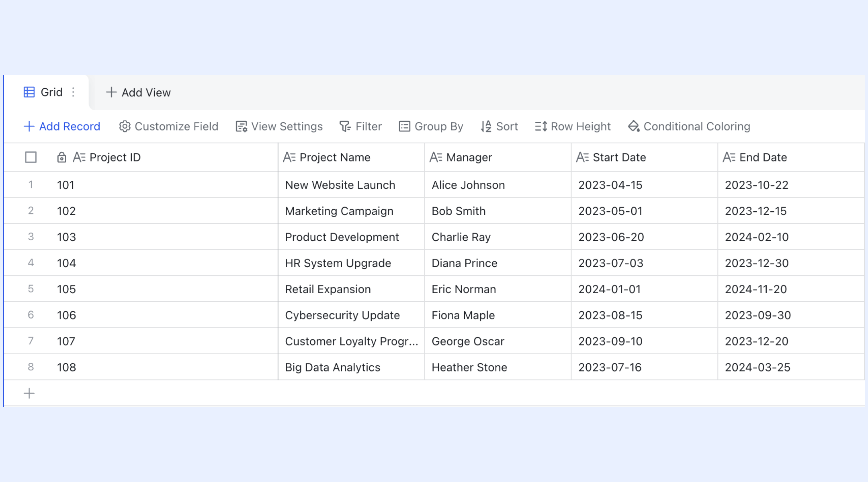Click end date 2023-09-30 cell
Viewport: 868px width, 482px height.
pos(791,315)
